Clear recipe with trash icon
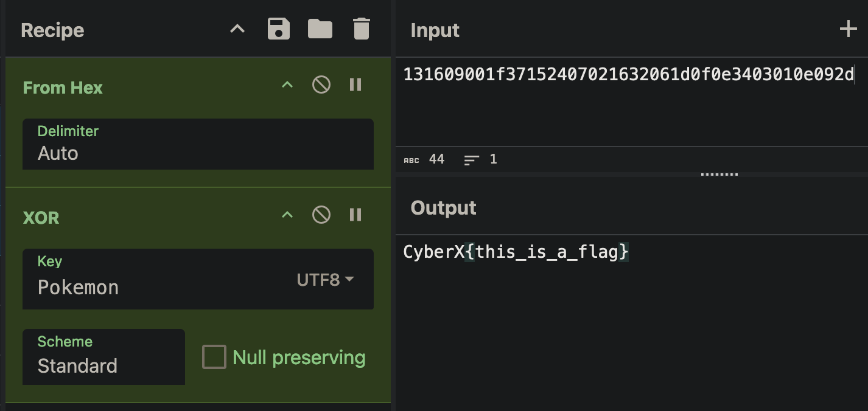Image resolution: width=868 pixels, height=411 pixels. (x=362, y=29)
